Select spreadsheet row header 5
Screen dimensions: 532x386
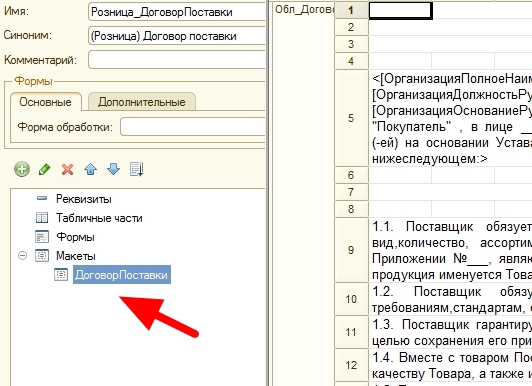point(351,118)
